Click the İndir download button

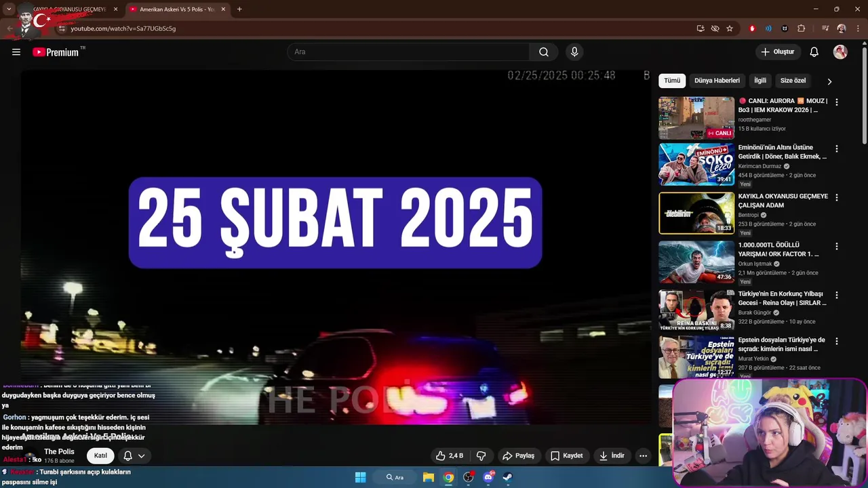(x=612, y=455)
